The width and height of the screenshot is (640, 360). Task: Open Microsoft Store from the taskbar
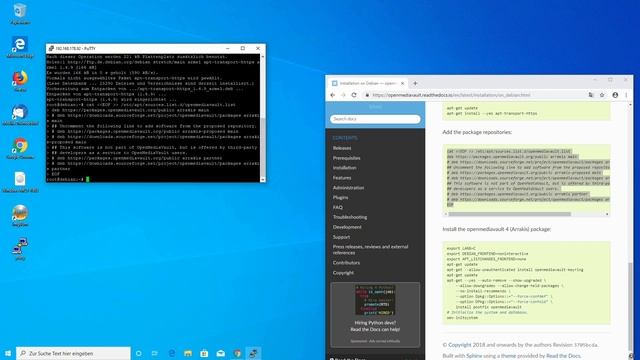[204, 353]
